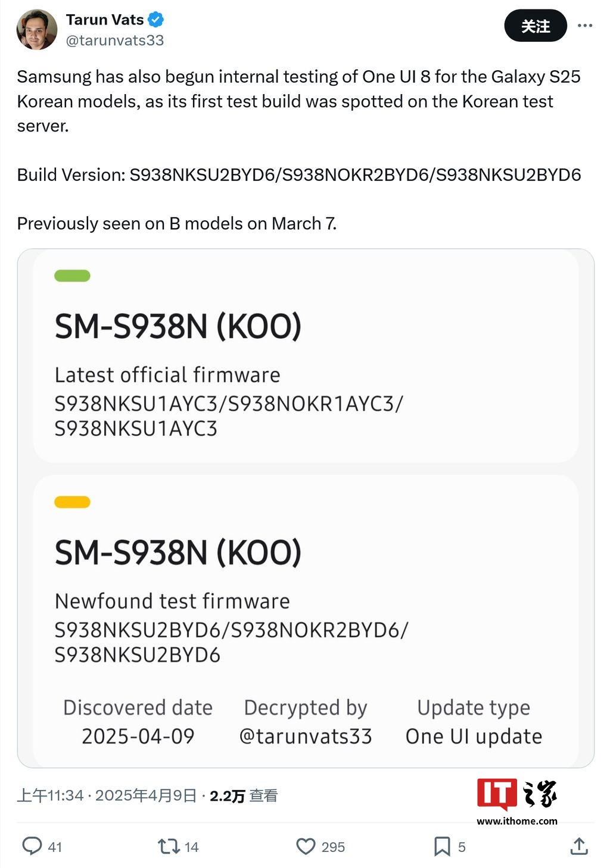Click the @tarunvats33 handle
The width and height of the screenshot is (610, 868).
click(x=115, y=40)
